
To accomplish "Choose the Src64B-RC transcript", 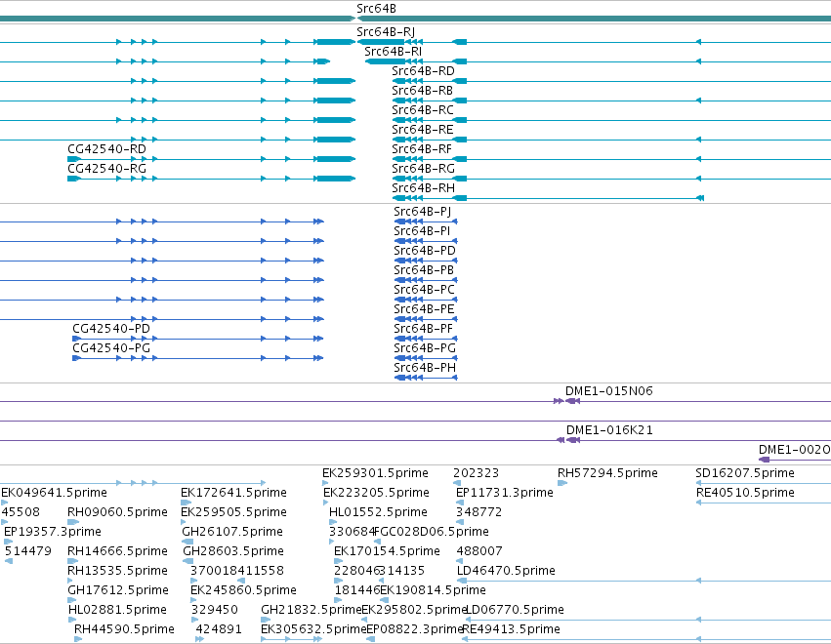I will tap(423, 110).
